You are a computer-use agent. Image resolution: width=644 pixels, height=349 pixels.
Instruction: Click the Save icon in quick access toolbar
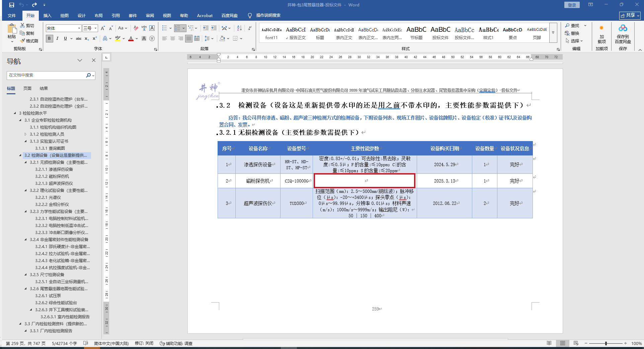[12, 5]
